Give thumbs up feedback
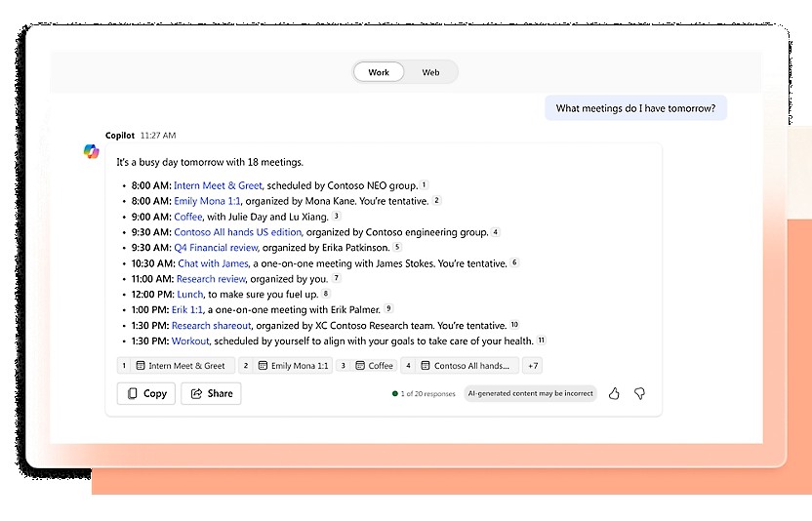Image resolution: width=812 pixels, height=521 pixels. pos(614,393)
